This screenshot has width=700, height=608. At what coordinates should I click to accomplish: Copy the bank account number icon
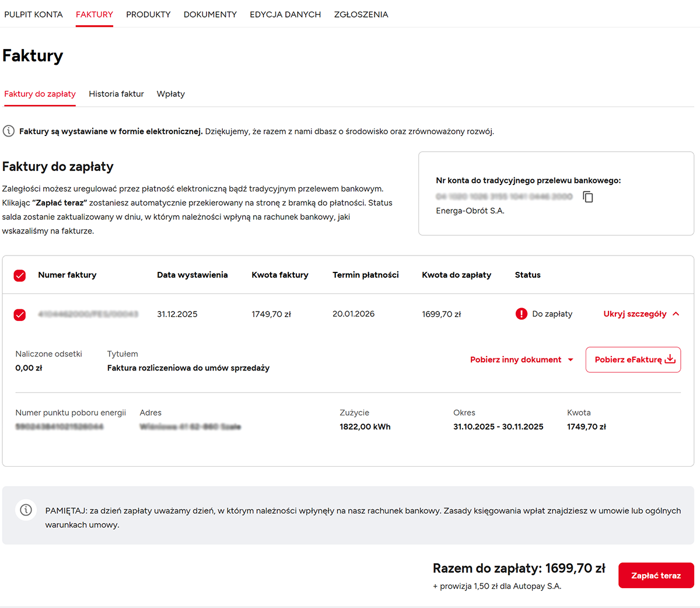tap(588, 197)
